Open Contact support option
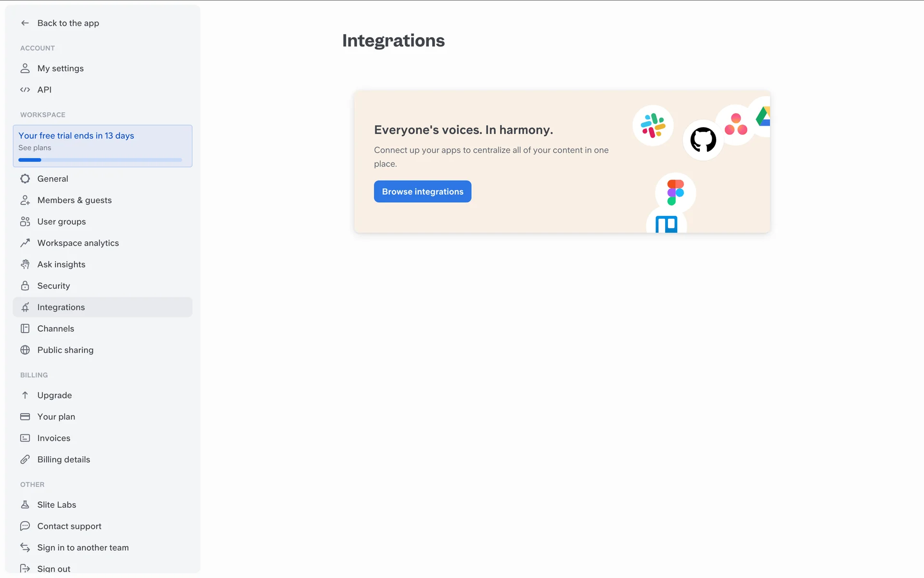This screenshot has width=924, height=578. tap(69, 526)
